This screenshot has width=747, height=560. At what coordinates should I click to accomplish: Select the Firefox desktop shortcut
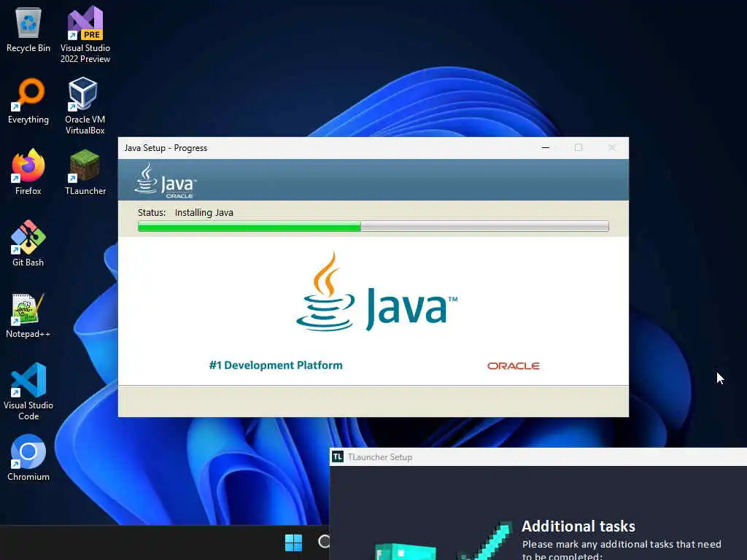28,172
